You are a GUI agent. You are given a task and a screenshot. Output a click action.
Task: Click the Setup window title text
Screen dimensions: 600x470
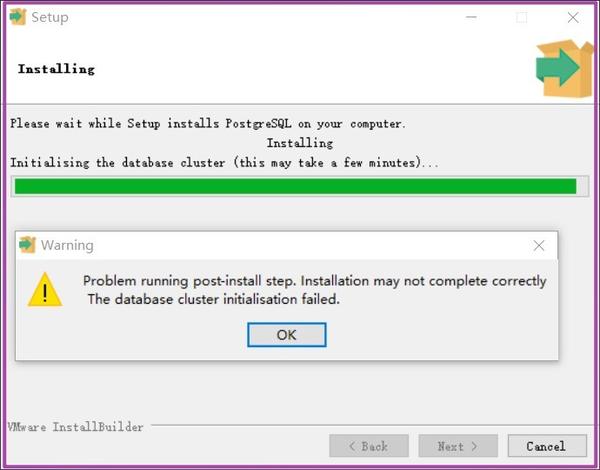50,17
